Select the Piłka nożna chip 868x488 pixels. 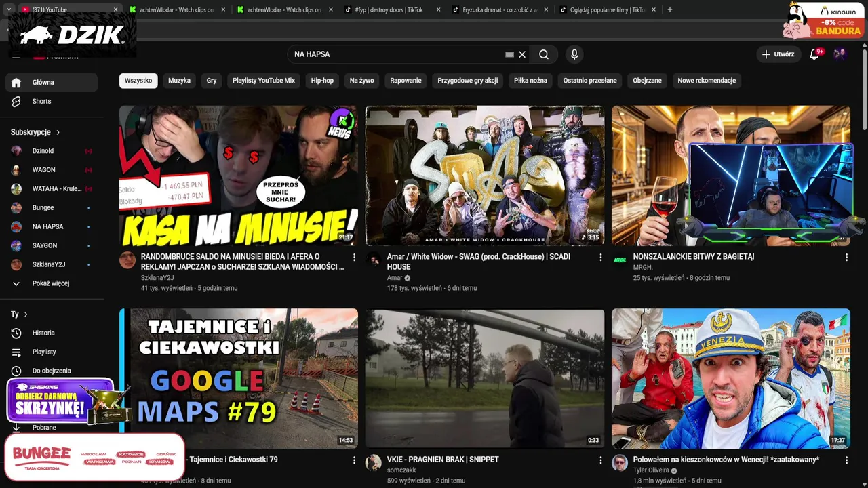(x=530, y=81)
